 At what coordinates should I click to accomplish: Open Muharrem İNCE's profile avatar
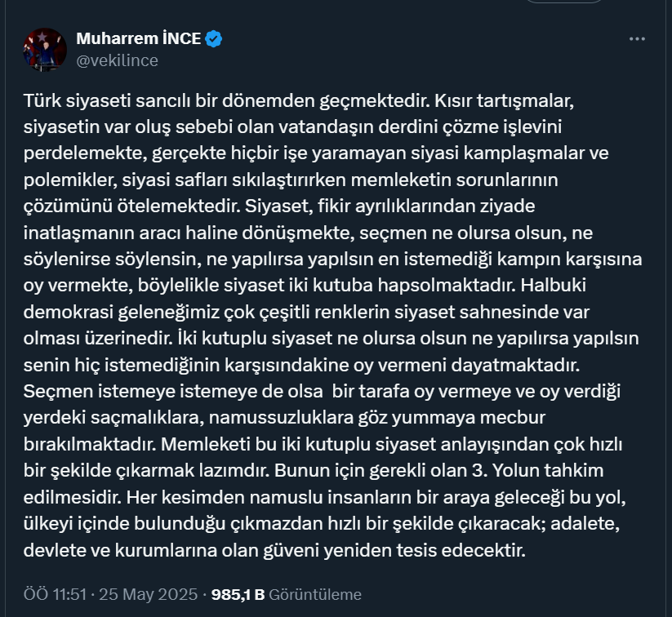point(45,49)
